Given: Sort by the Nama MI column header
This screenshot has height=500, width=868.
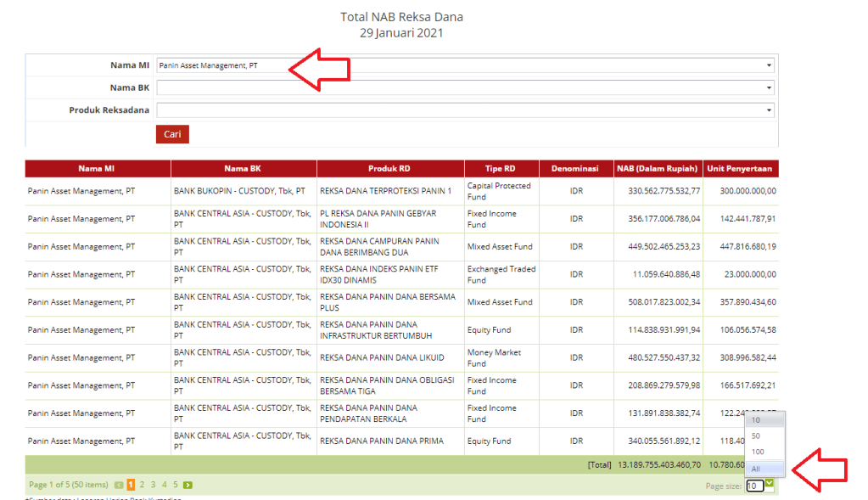Looking at the screenshot, I should (97, 168).
